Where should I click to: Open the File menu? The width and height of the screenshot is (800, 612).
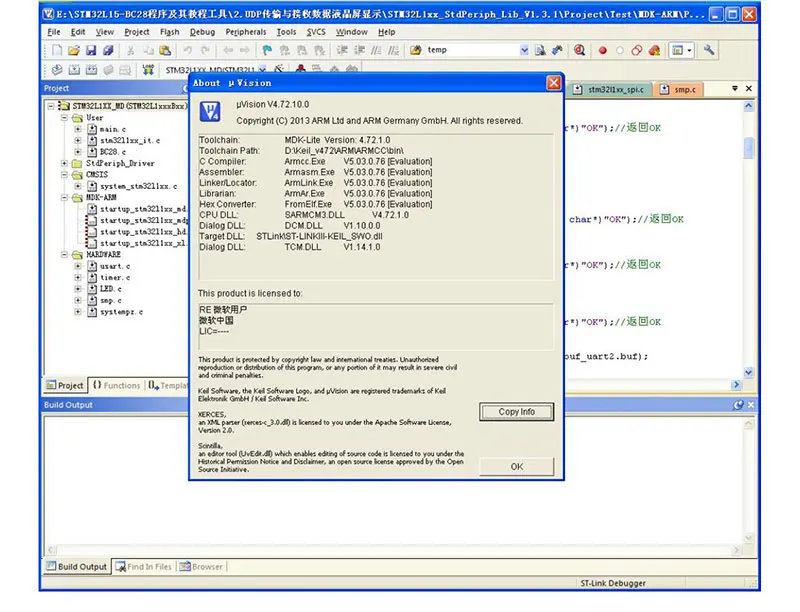54,32
